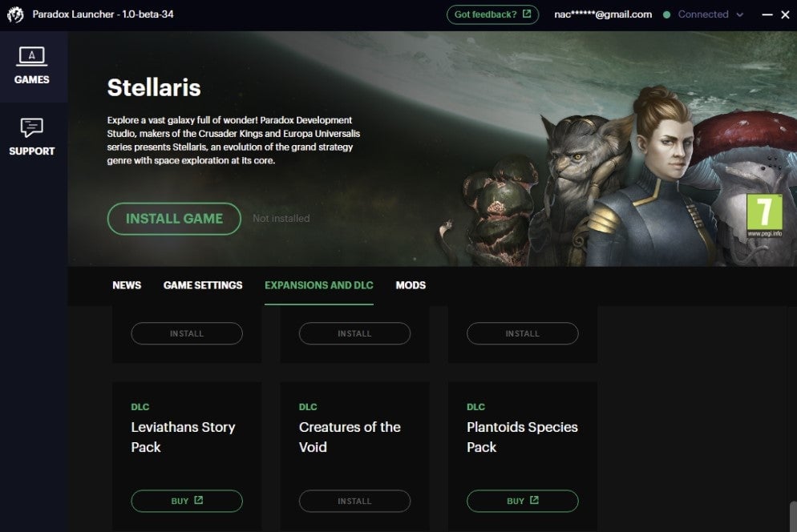Open the Games section in sidebar
This screenshot has width=797, height=532.
point(32,66)
